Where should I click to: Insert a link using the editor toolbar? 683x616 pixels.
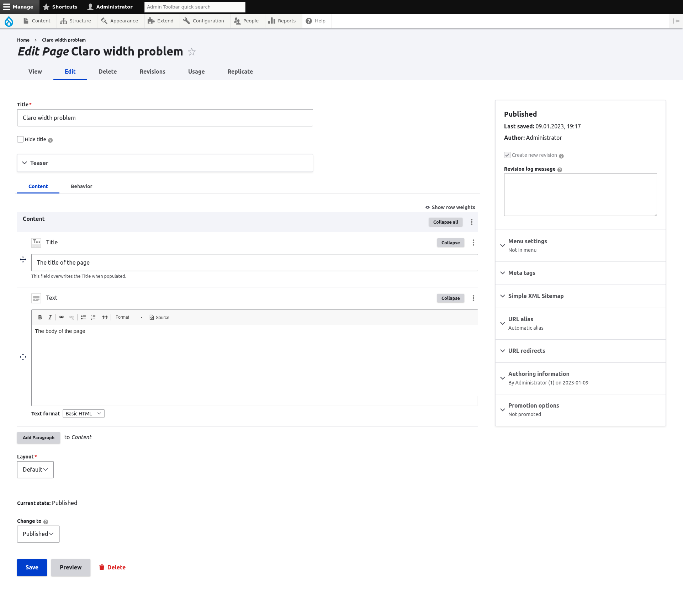tap(61, 317)
